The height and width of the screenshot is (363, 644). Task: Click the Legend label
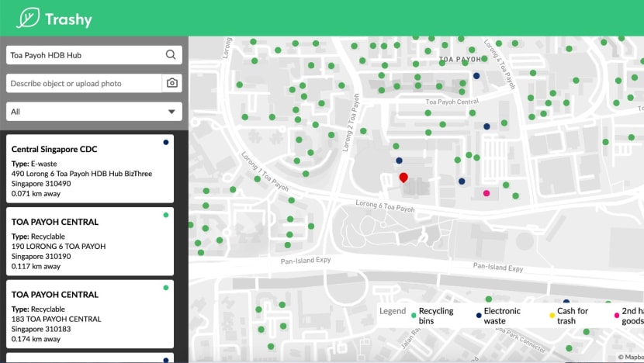tap(393, 311)
